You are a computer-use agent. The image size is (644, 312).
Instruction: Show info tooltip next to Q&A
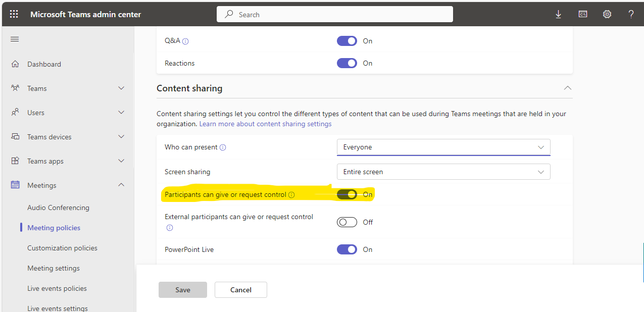(x=185, y=41)
